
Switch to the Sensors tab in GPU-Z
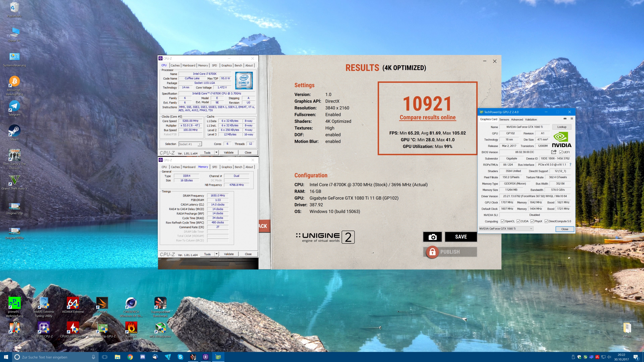pyautogui.click(x=504, y=119)
